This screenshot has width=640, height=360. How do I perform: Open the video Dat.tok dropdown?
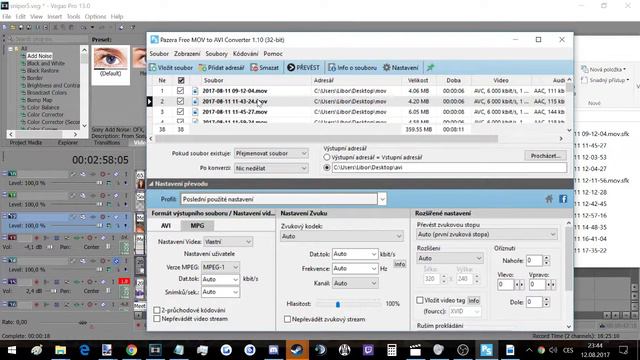(x=220, y=279)
